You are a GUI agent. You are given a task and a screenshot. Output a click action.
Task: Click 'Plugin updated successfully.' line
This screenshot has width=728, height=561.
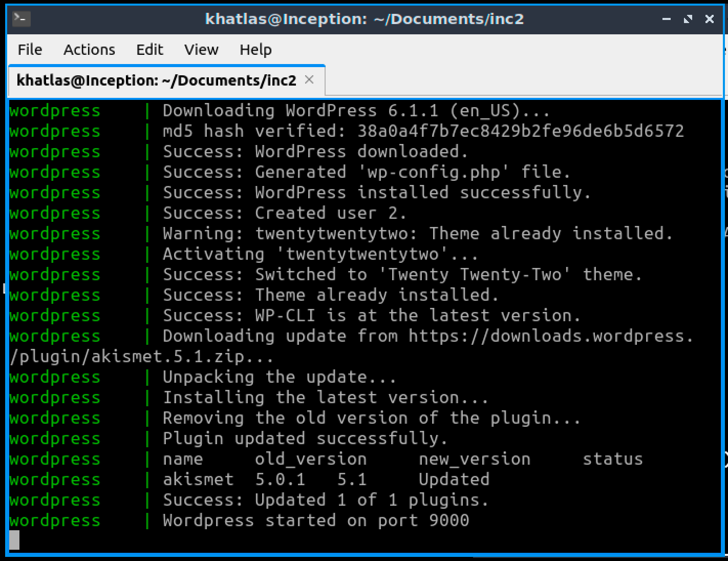click(305, 439)
